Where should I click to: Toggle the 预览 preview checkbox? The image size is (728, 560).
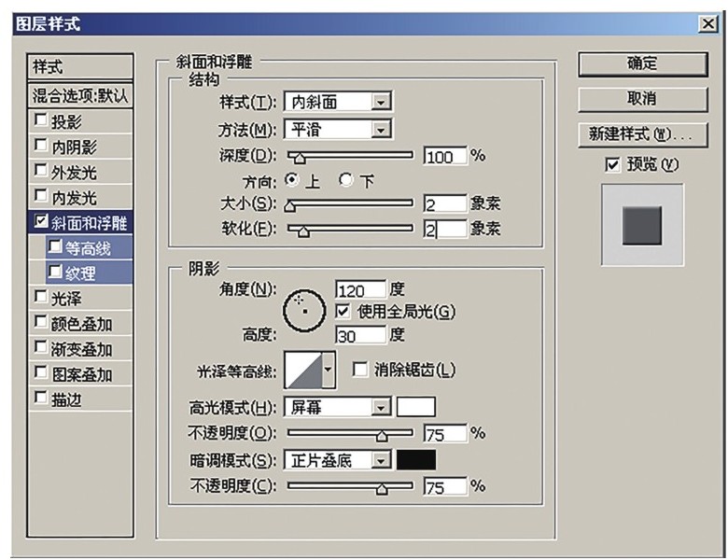612,164
